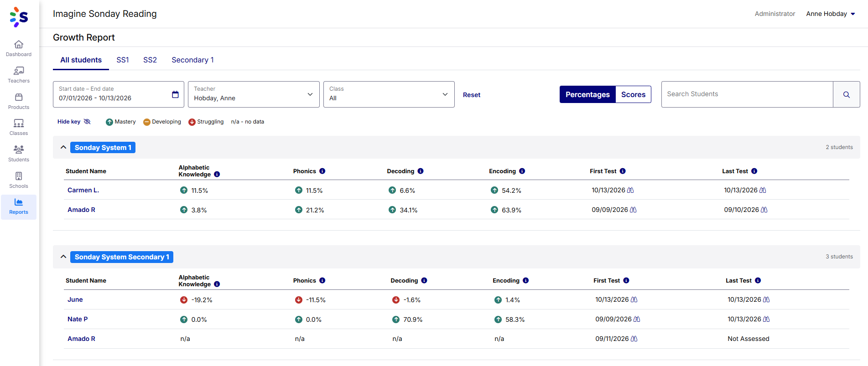View June's last test report icon

coord(766,299)
